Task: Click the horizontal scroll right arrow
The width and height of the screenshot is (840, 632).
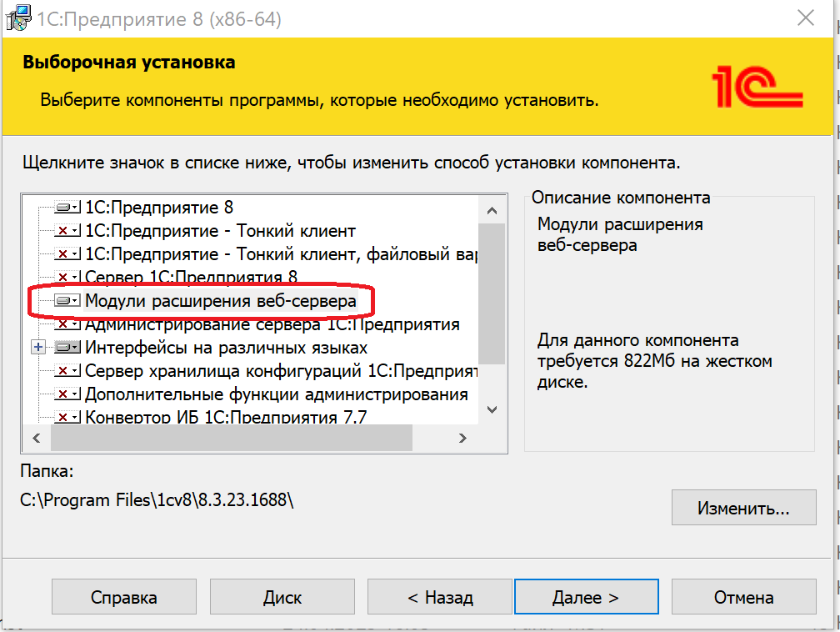Action: [x=462, y=438]
